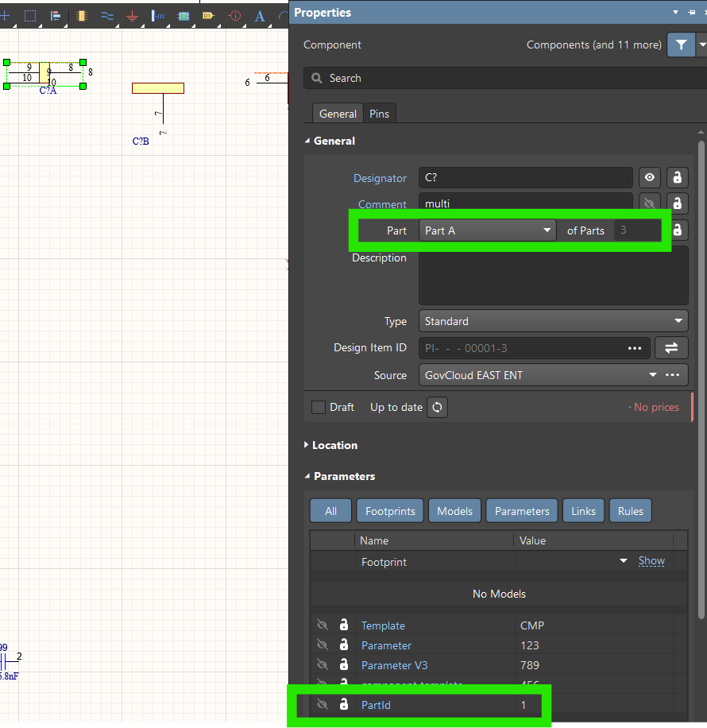The width and height of the screenshot is (707, 728).
Task: Toggle Designator visibility eye icon
Action: 650,177
